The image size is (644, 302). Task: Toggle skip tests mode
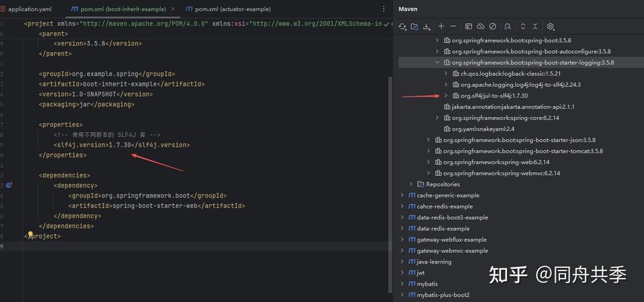(492, 27)
